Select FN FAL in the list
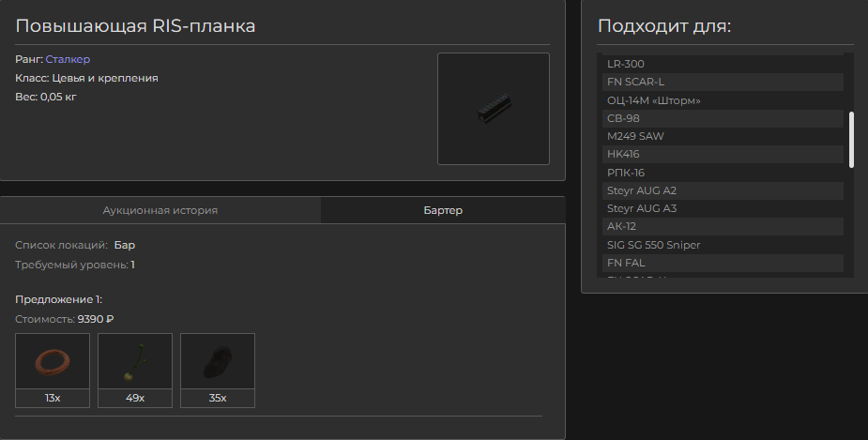Screen dimensions: 868x440 point(723,263)
